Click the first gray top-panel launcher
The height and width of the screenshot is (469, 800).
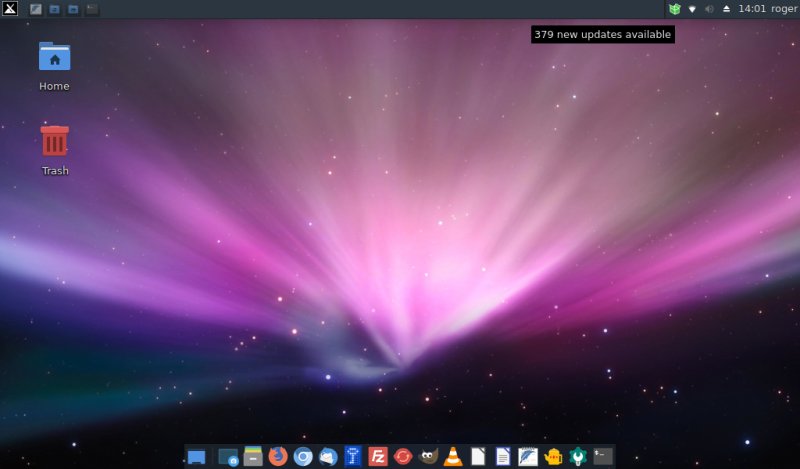pos(36,9)
